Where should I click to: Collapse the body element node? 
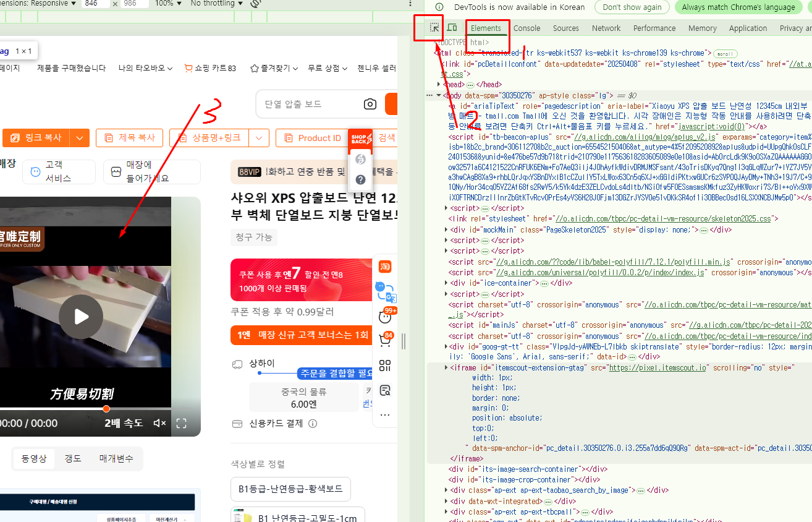(439, 95)
